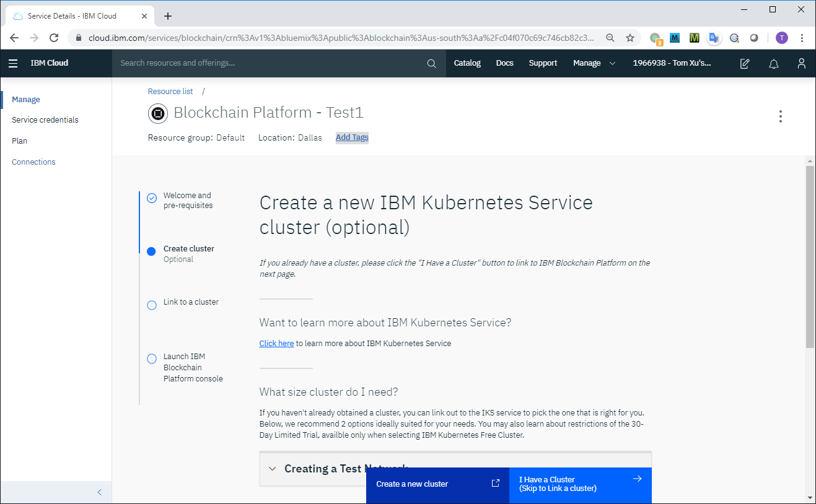The height and width of the screenshot is (504, 816).
Task: Open the vertical three-dot actions menu
Action: pyautogui.click(x=781, y=116)
